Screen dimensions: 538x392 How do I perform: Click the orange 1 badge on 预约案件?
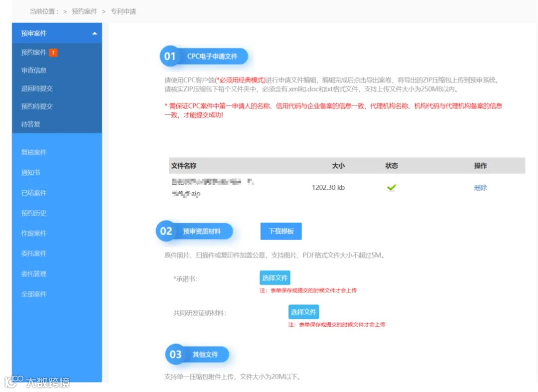click(53, 52)
